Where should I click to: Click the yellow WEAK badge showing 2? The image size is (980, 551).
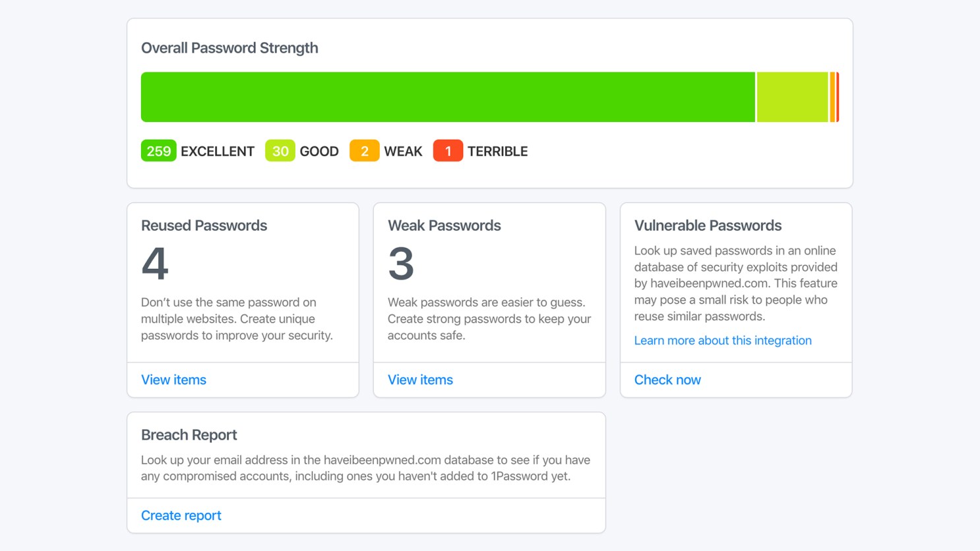(364, 151)
